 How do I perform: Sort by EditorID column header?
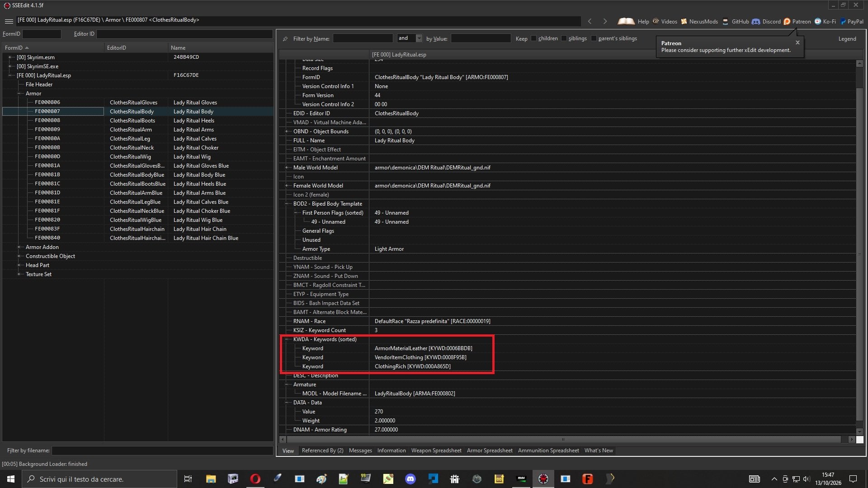click(x=136, y=48)
